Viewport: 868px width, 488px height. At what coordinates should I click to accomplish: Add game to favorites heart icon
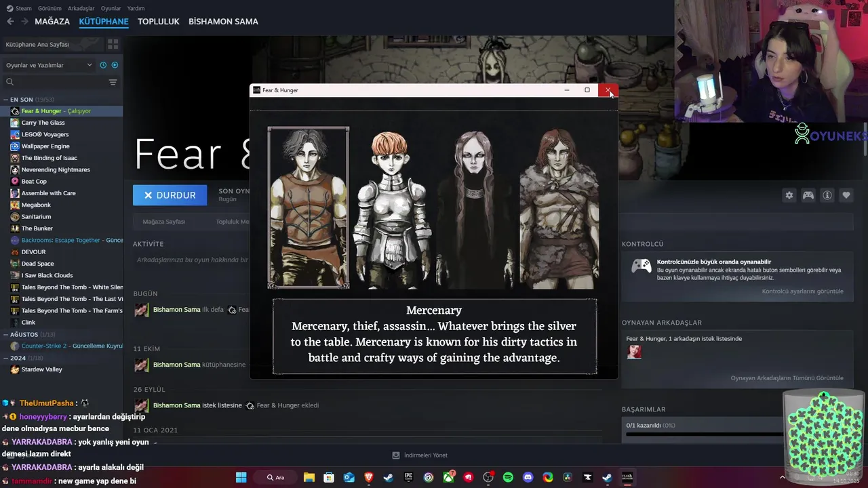pyautogui.click(x=846, y=195)
